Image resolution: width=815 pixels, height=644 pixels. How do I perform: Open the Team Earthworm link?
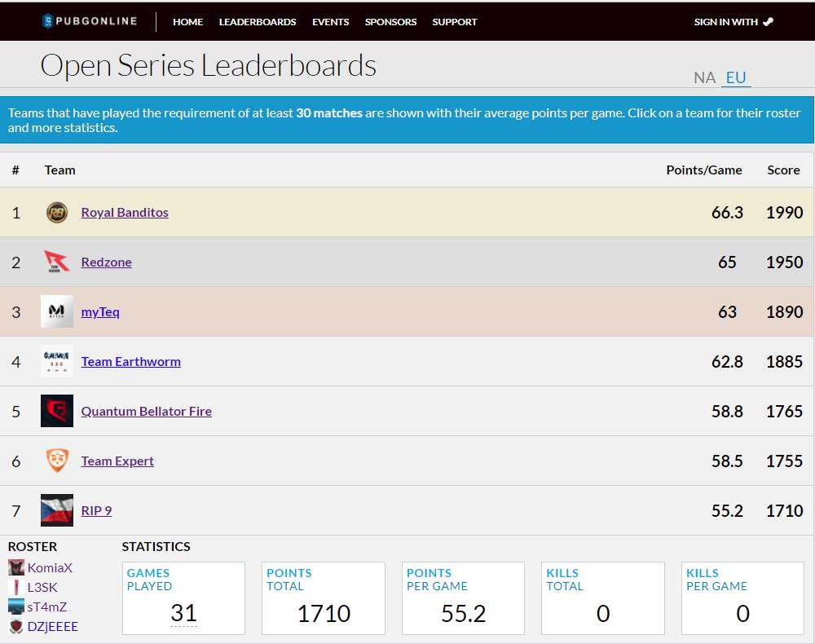(x=130, y=362)
